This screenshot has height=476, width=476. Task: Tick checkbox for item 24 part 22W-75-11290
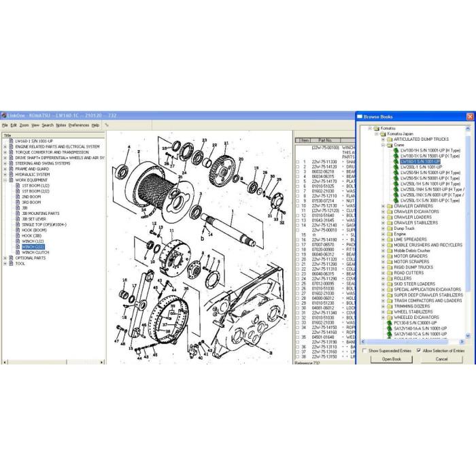pos(298,279)
